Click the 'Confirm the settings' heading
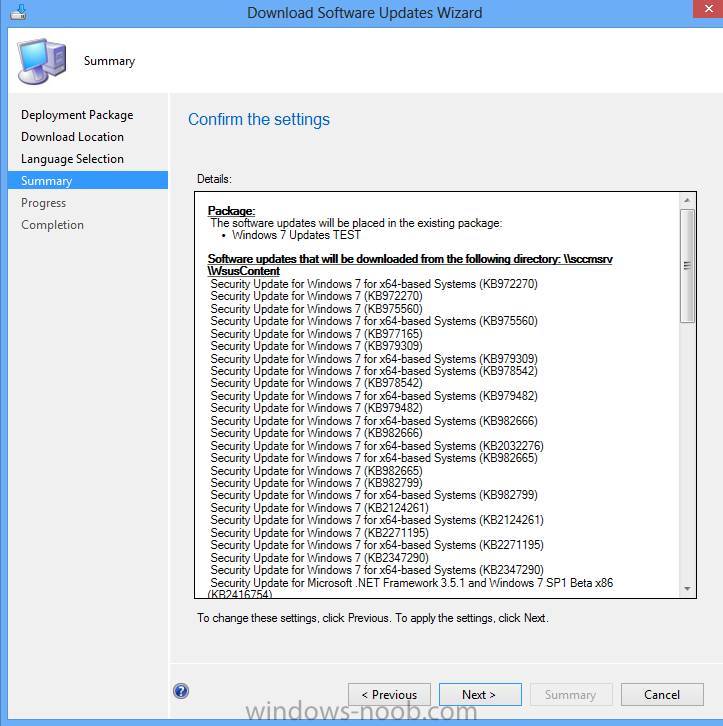Viewport: 723px width, 726px height. tap(259, 119)
